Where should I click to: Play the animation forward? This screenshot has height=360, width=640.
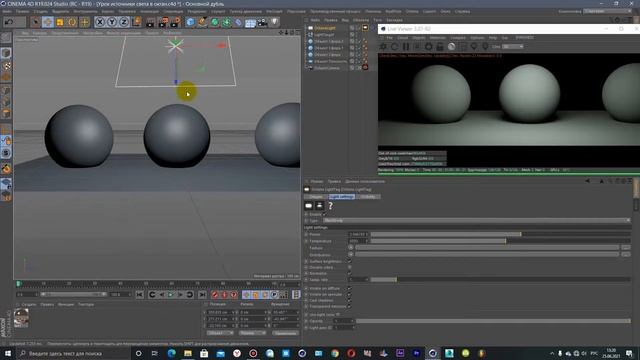coord(171,295)
